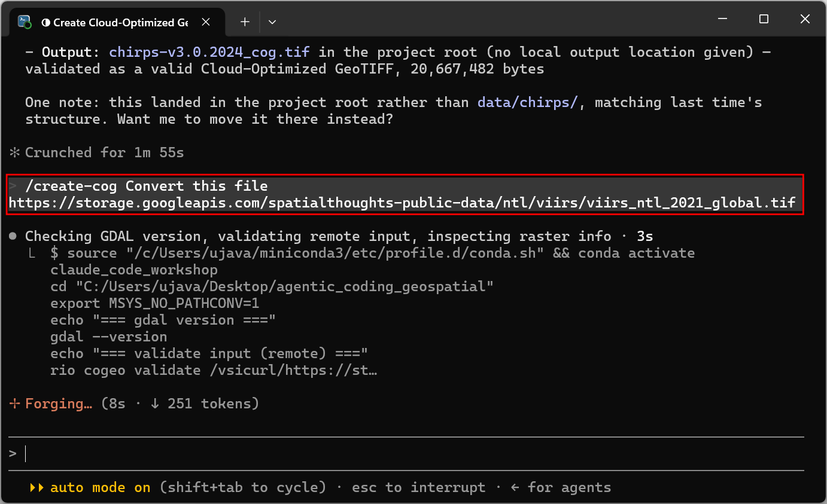This screenshot has height=504, width=827.
Task: Click the asterisk icon beside Crunched
Action: 14,152
